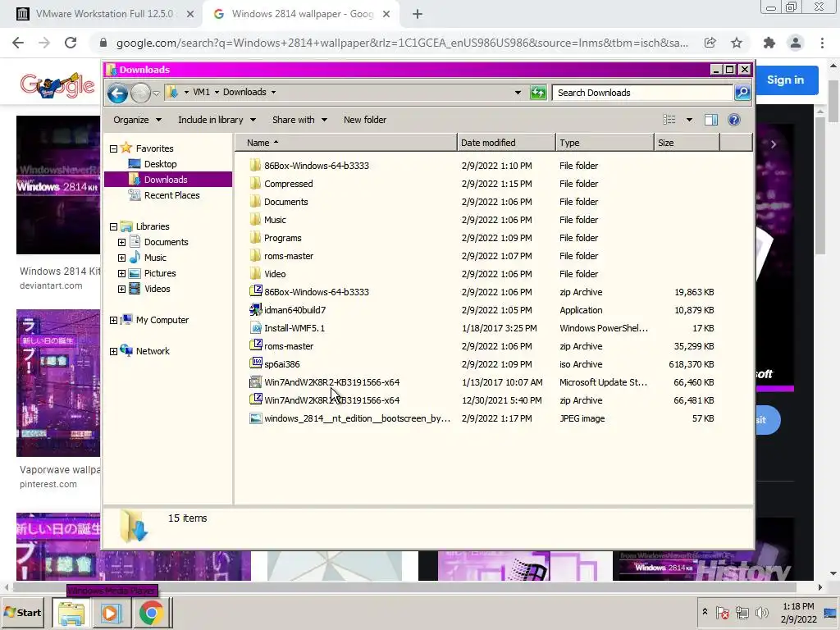Sort by the Size column header
This screenshot has height=630, width=840.
coord(687,143)
